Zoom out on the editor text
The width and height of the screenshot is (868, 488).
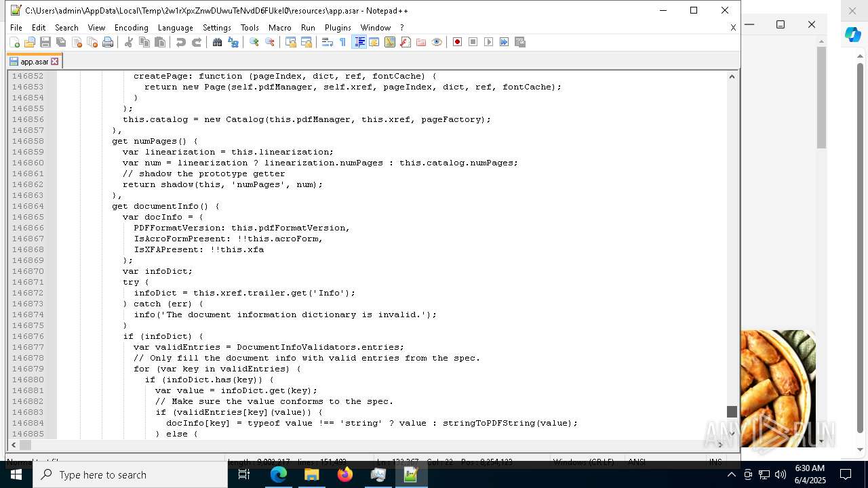point(270,42)
